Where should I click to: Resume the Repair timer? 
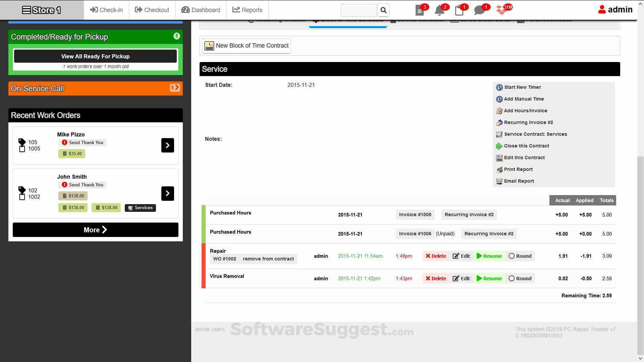tap(489, 256)
